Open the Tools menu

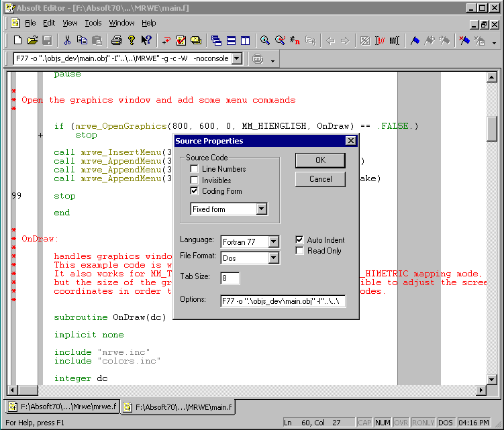pyautogui.click(x=93, y=23)
